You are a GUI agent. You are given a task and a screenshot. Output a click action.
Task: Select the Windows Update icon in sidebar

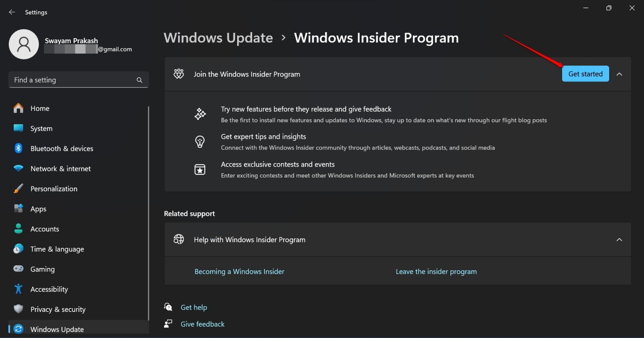[18, 329]
